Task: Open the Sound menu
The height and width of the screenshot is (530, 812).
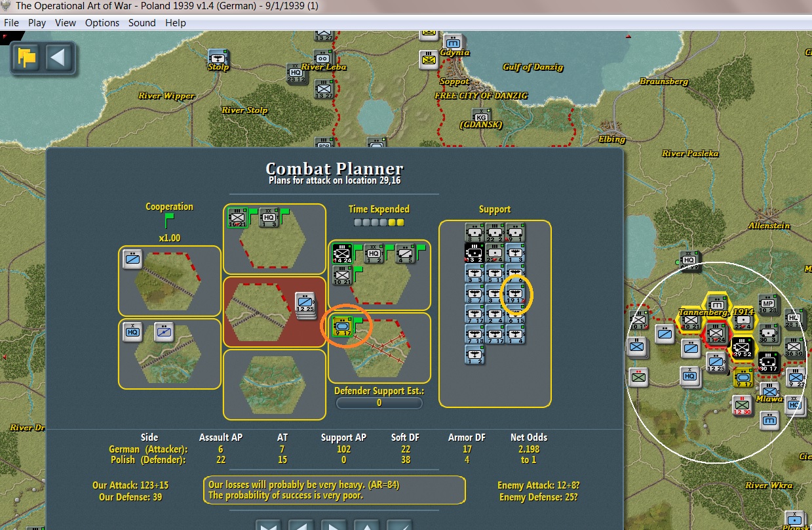Action: [x=142, y=22]
